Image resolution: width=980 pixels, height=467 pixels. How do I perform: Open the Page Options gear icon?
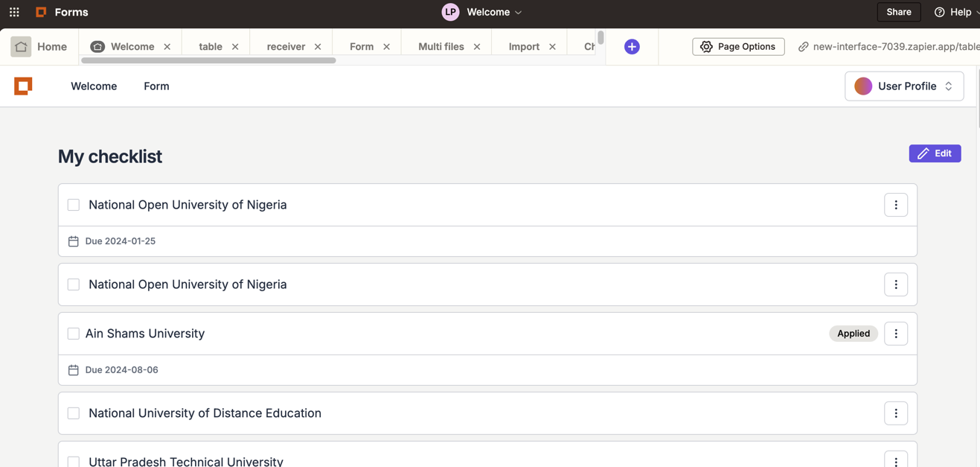(x=705, y=46)
